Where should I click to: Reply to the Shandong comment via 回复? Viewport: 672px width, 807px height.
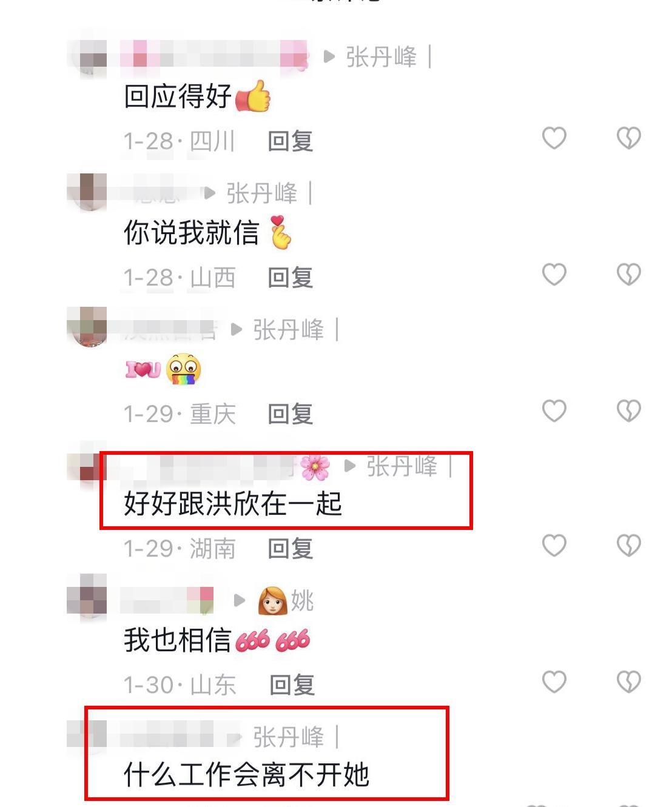pos(292,685)
